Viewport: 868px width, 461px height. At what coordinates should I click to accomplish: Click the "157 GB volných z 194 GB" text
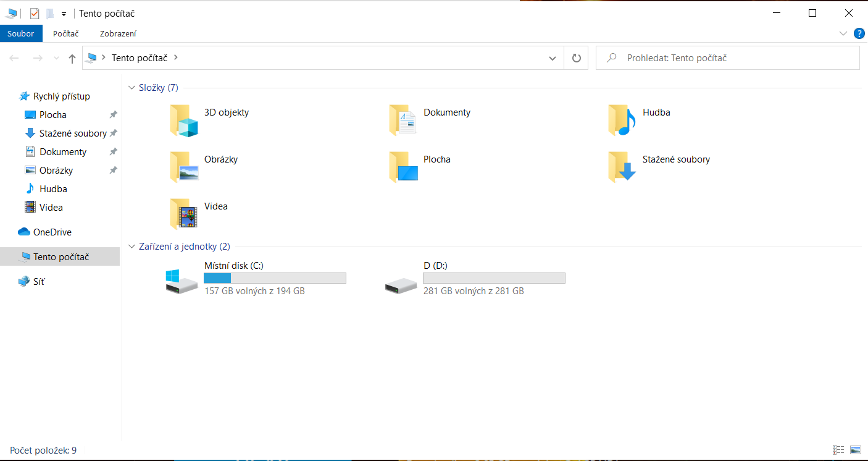tap(254, 290)
